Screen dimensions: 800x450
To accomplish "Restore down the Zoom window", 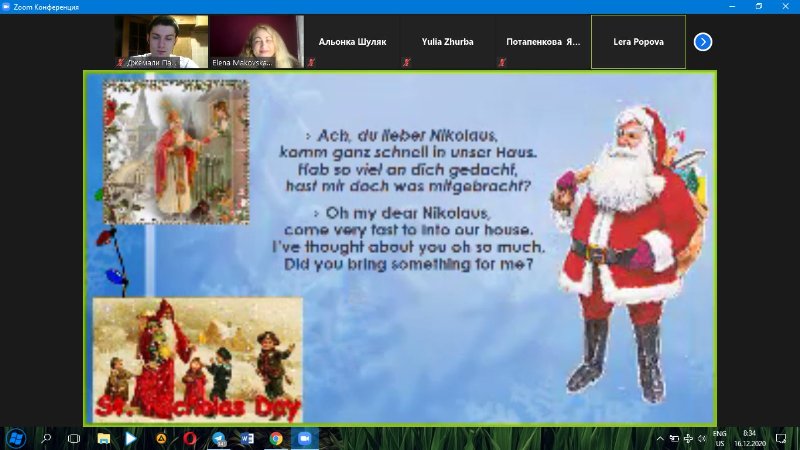I will [759, 7].
